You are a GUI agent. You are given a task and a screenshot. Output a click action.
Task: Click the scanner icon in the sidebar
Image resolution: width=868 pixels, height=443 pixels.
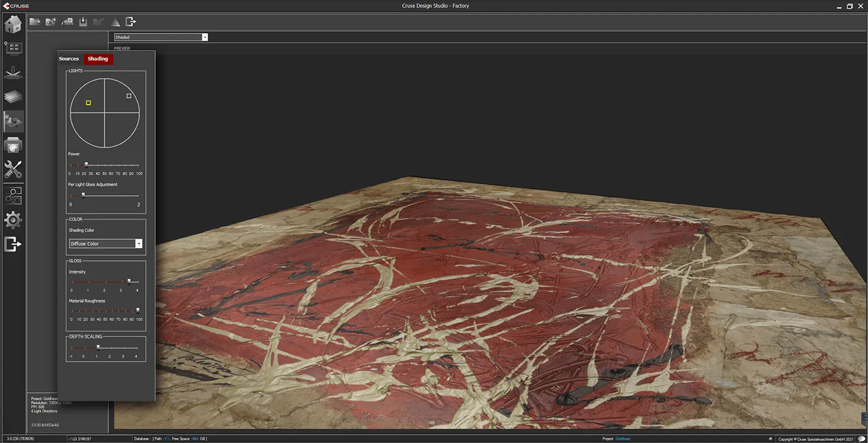click(13, 73)
